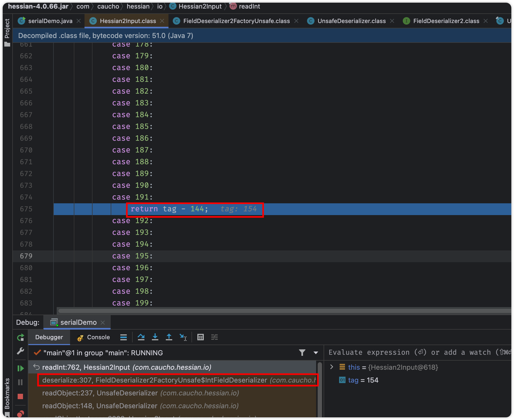Close the FieldDeserializer2FactoryUnsafe.class tab
This screenshot has height=420, width=514.
[296, 21]
